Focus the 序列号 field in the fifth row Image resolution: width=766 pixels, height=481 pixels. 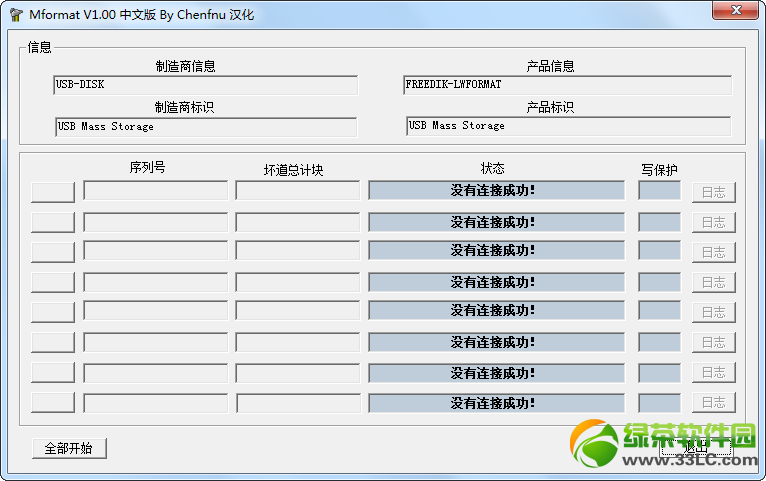tap(155, 311)
